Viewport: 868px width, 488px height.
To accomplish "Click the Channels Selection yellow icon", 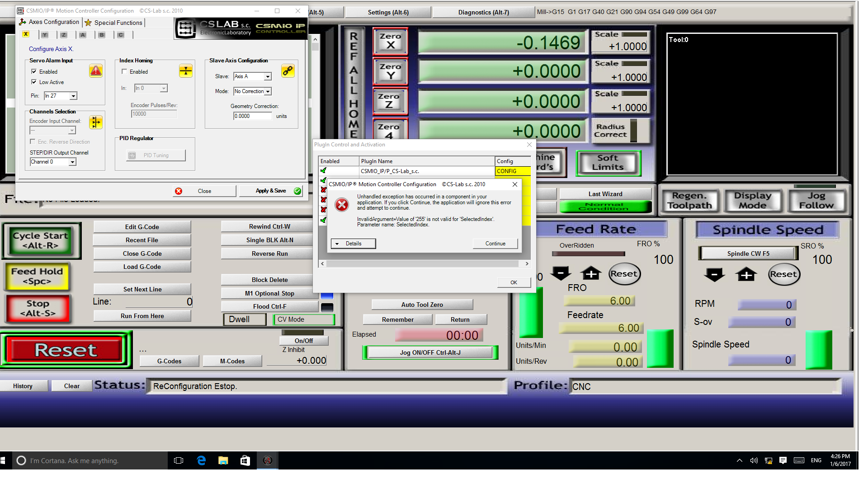I will 95,122.
